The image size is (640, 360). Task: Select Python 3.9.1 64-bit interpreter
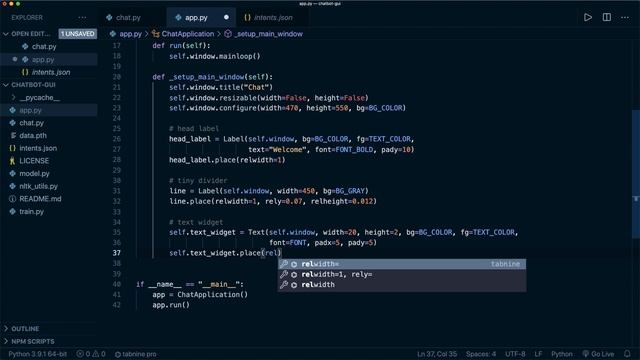coord(38,354)
